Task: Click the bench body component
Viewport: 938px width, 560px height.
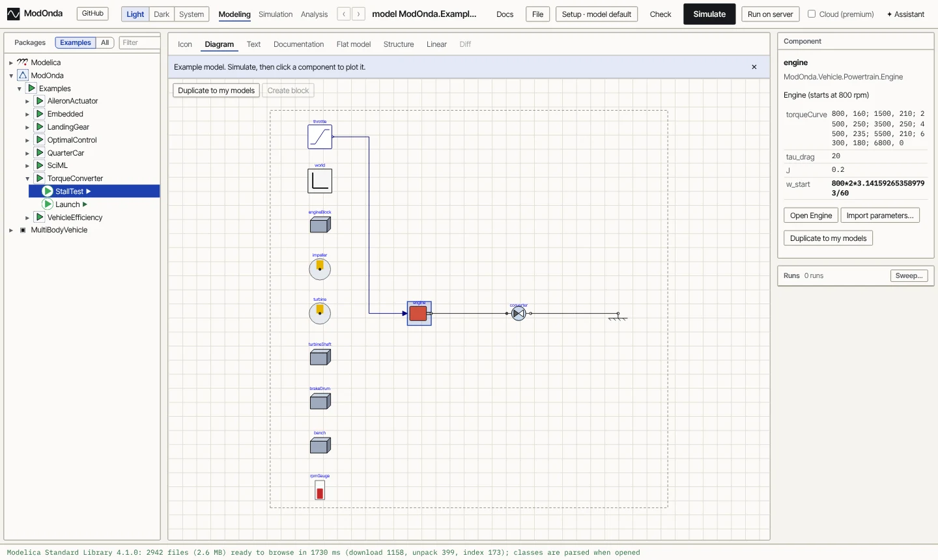Action: (x=320, y=445)
